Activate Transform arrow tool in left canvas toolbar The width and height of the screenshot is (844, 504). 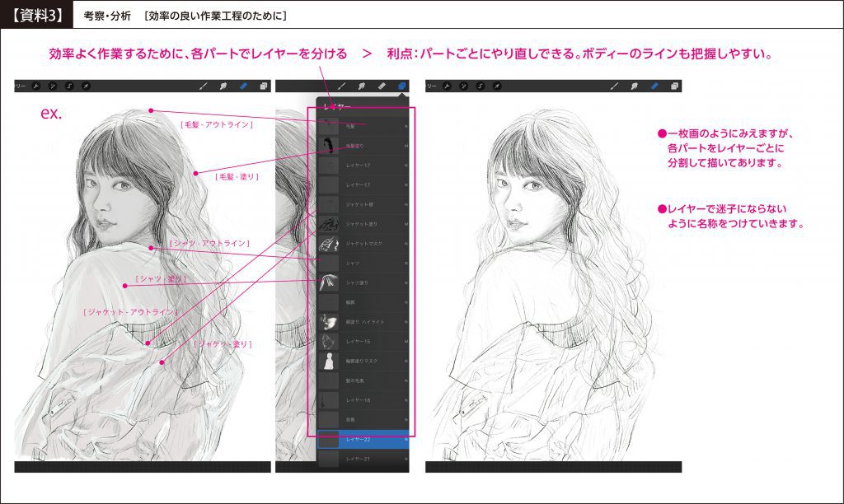[x=84, y=86]
